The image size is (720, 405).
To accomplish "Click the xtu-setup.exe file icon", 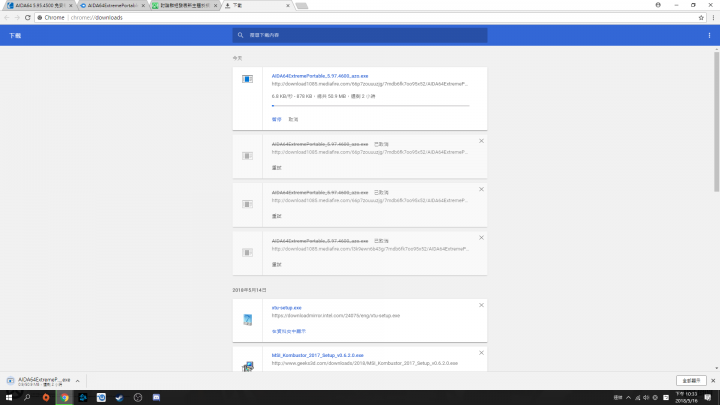I will (x=248, y=320).
